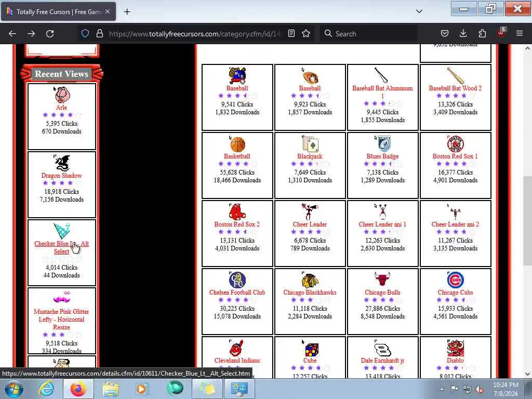Viewport: 532px width, 399px height.
Task: Bookmark this page with star icon
Action: [x=306, y=34]
